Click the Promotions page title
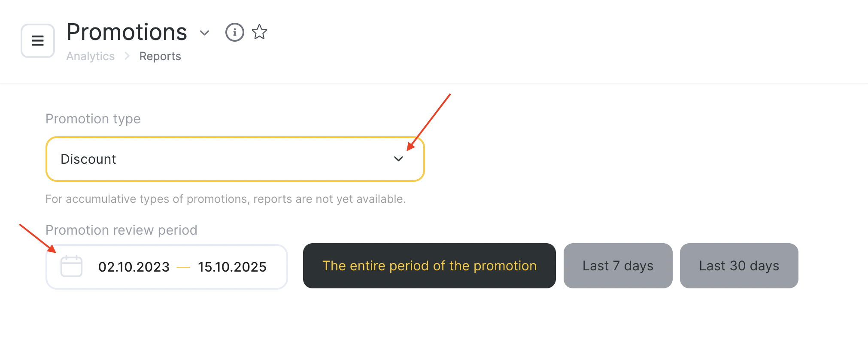 pos(127,32)
